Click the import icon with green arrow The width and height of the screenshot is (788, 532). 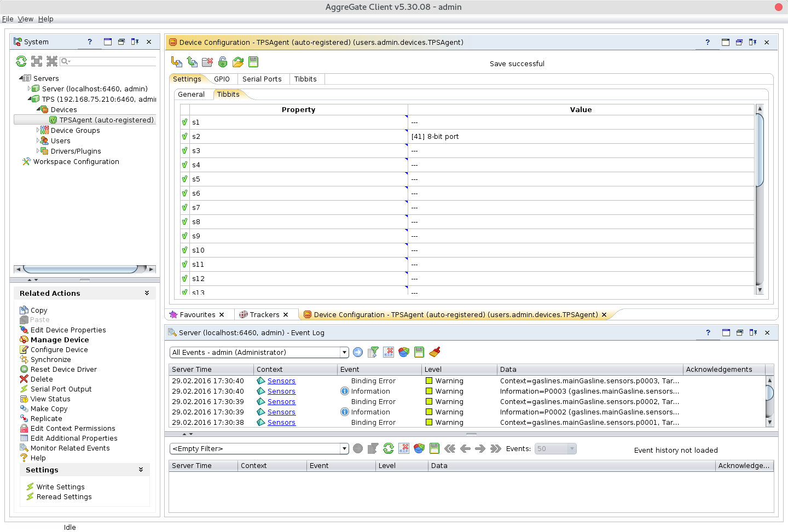click(x=192, y=62)
